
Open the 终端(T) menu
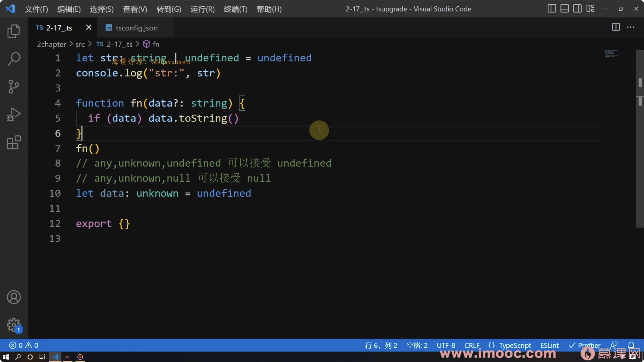[235, 9]
